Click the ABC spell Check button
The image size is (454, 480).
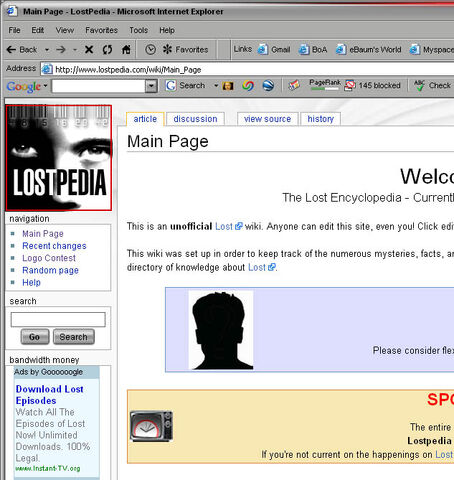click(x=432, y=86)
